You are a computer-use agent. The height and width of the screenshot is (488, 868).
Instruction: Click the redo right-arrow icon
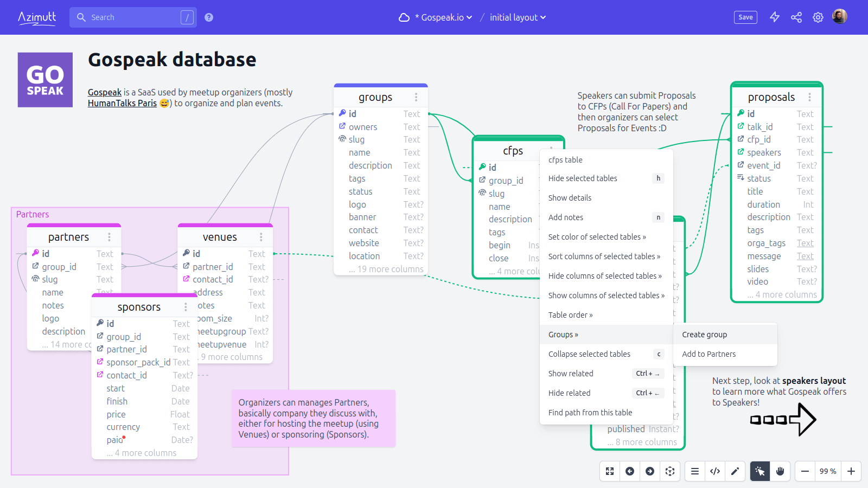650,471
